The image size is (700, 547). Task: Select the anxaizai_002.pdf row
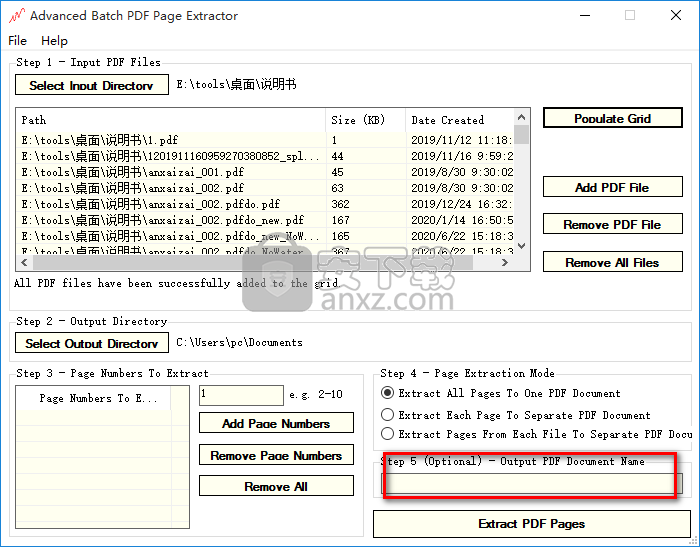click(266, 188)
